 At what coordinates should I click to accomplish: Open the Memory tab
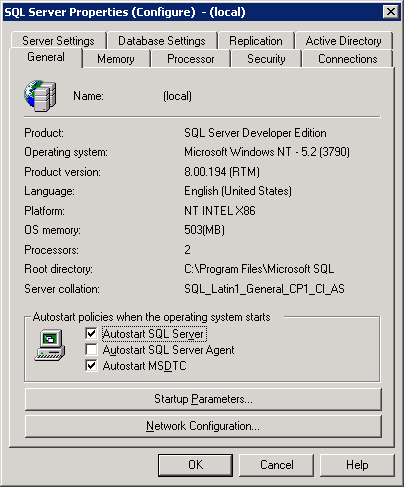click(x=116, y=59)
